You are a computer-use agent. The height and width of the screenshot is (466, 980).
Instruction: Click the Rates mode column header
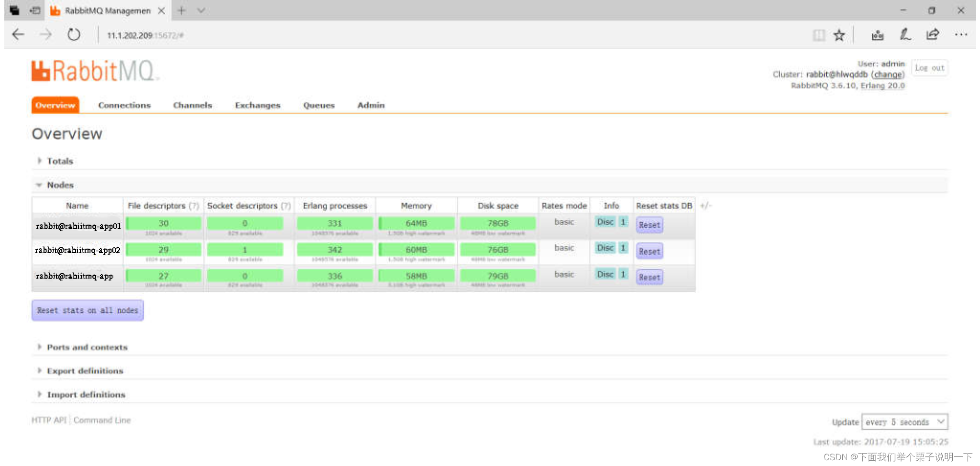pos(564,206)
